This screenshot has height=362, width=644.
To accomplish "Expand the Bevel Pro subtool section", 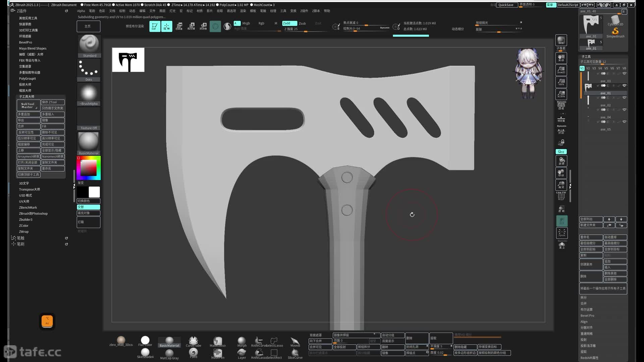I will coord(587,316).
